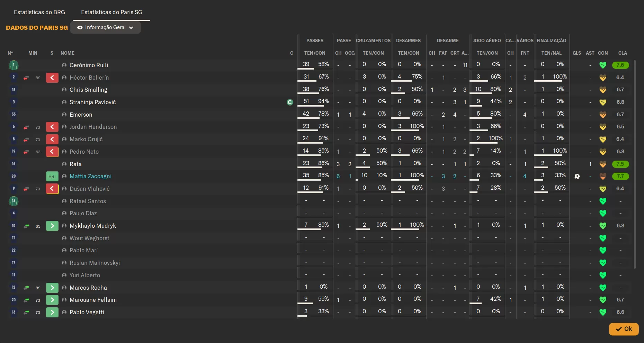Click Héctor Bellerín substituted-off red arrow icon
Image resolution: width=644 pixels, height=343 pixels.
pos(52,78)
